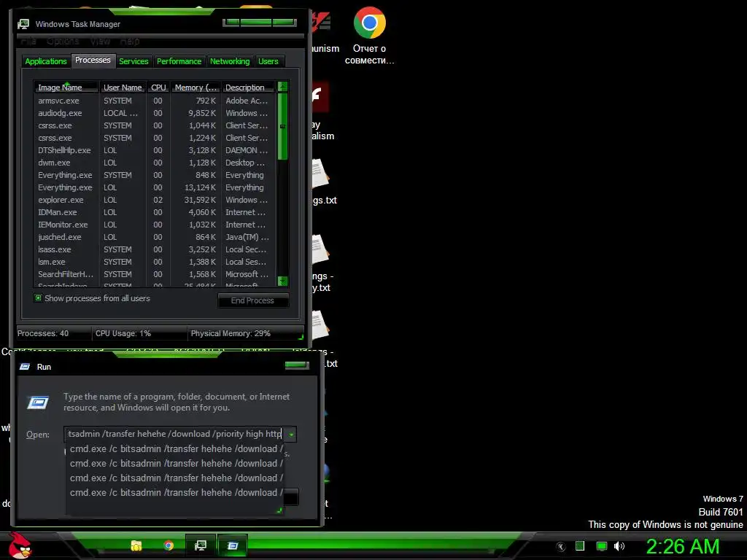Click the process list scrollbar thumb
The image size is (747, 560).
coord(282,126)
